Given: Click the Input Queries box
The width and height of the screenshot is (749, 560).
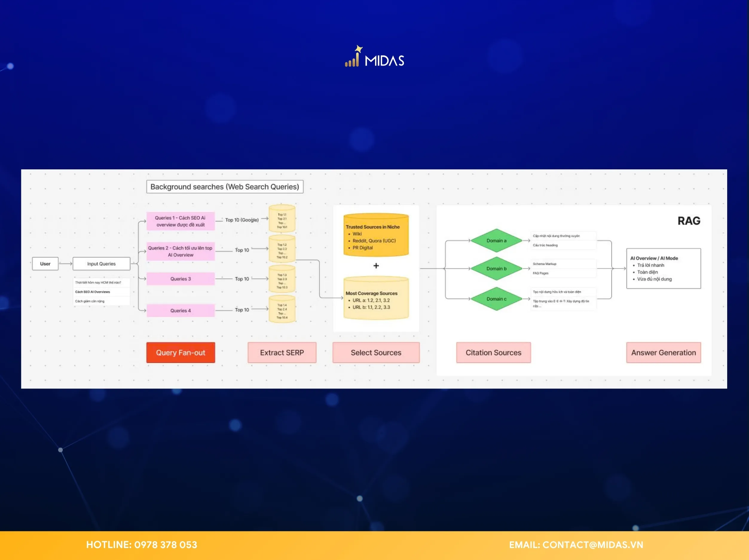Looking at the screenshot, I should (101, 264).
